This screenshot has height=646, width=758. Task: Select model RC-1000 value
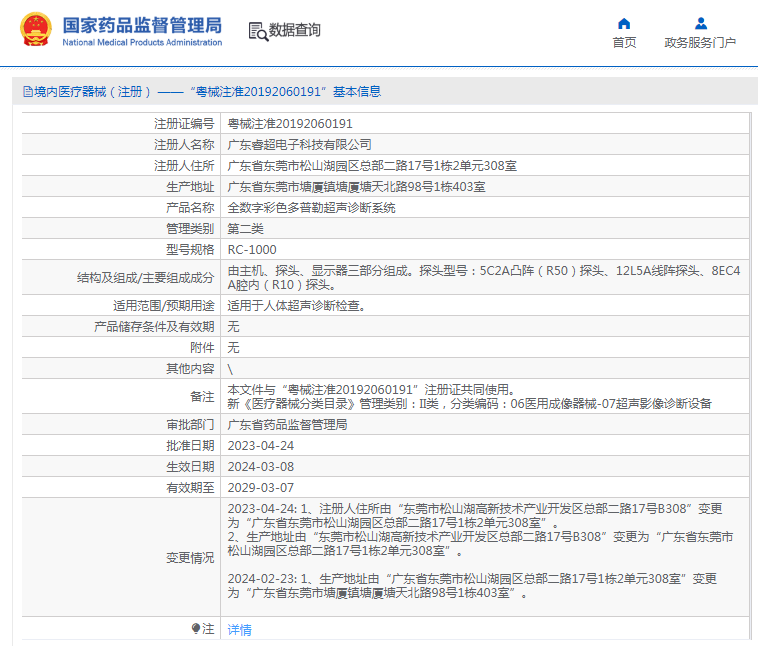(x=252, y=250)
